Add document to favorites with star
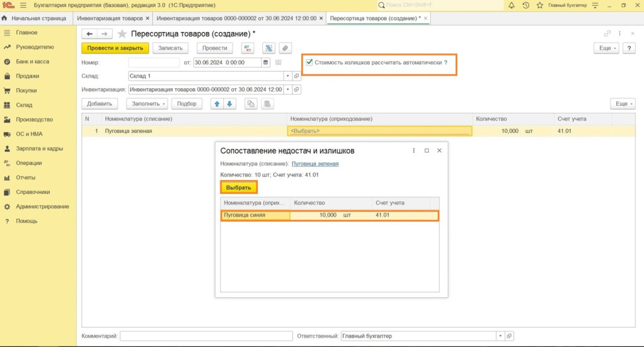Image resolution: width=644 pixels, height=347 pixels. [122, 33]
